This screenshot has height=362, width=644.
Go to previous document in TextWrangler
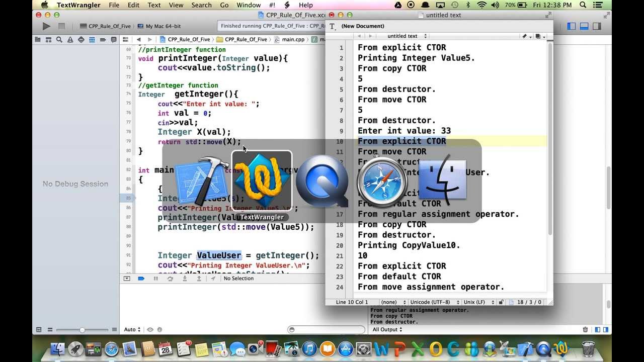359,36
